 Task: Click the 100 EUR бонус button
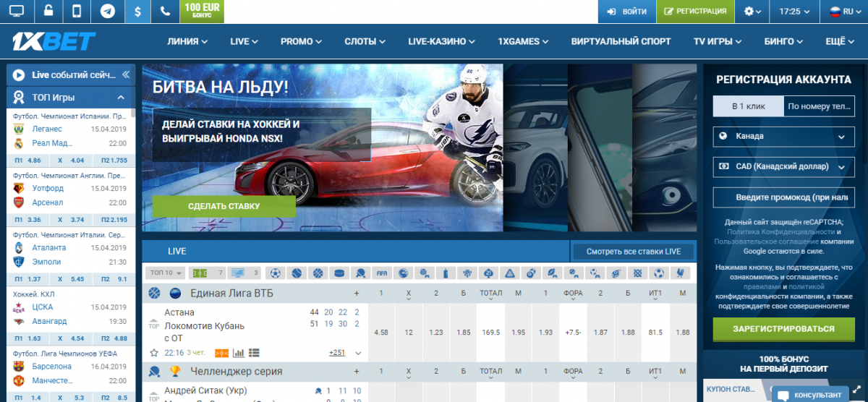click(203, 10)
